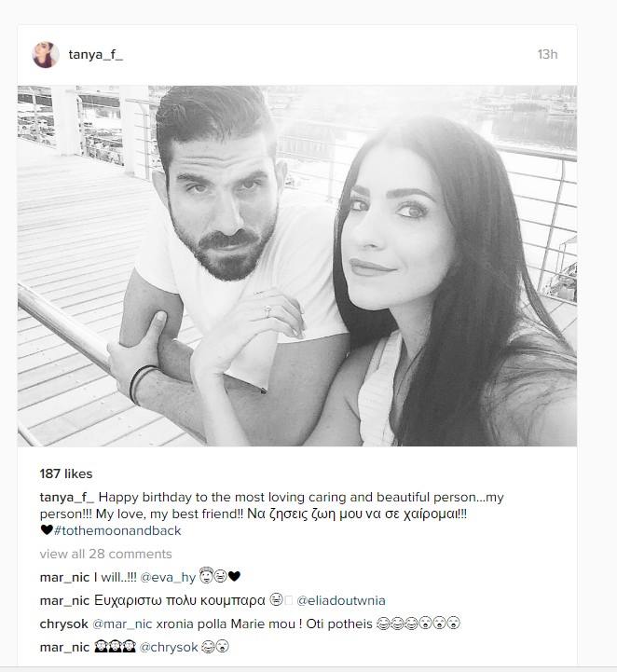The height and width of the screenshot is (672, 617).
Task: Open mar_nic on the 'I will' comment
Action: (x=64, y=577)
